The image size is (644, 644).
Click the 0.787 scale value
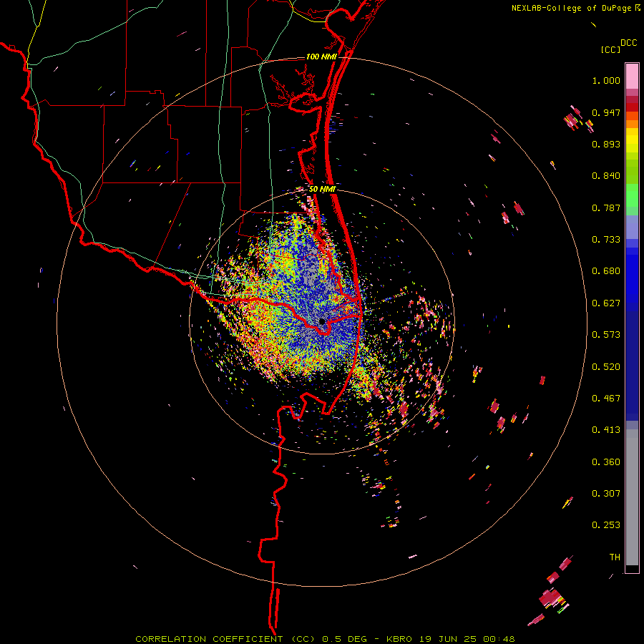pos(606,208)
